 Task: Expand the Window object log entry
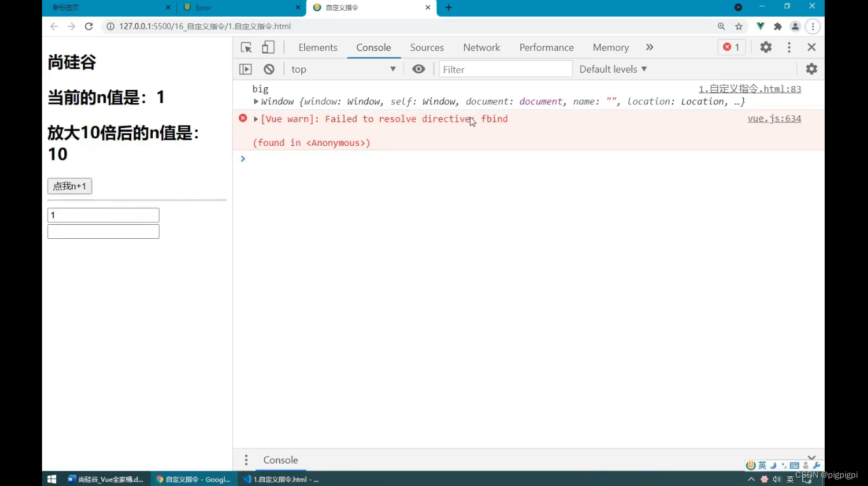tap(257, 101)
